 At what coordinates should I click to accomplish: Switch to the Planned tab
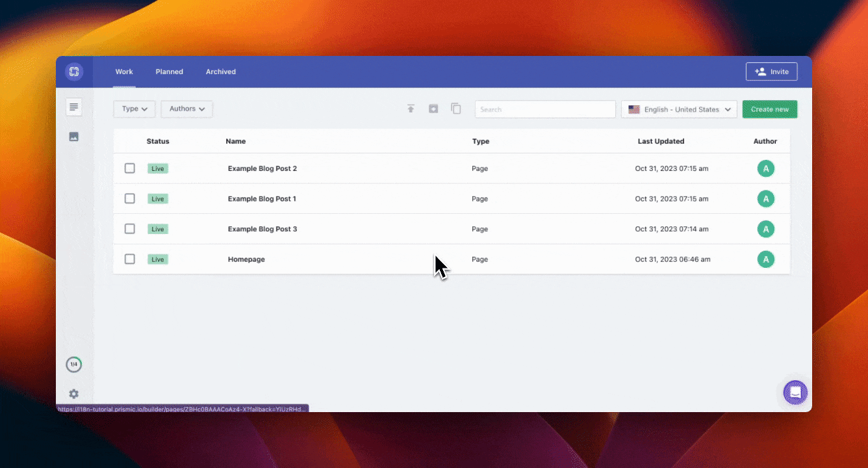169,71
